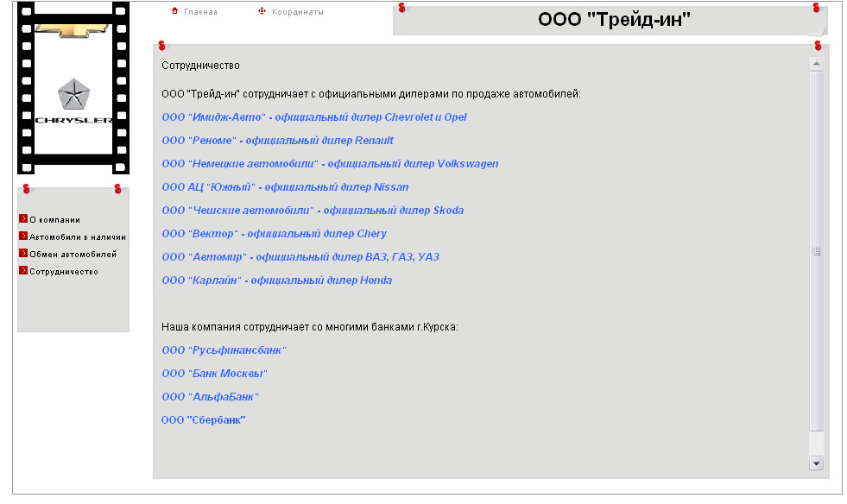Click the red arrow icon beside Сотрудничество menu item
The image size is (847, 504).
click(x=23, y=271)
